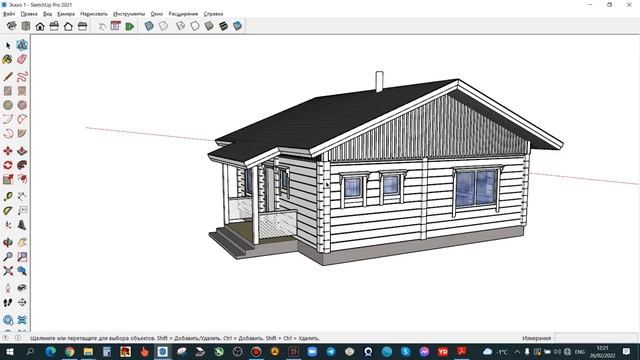Screen dimensions: 640x360
Task: Open the Расширения menu
Action: pyautogui.click(x=183, y=14)
